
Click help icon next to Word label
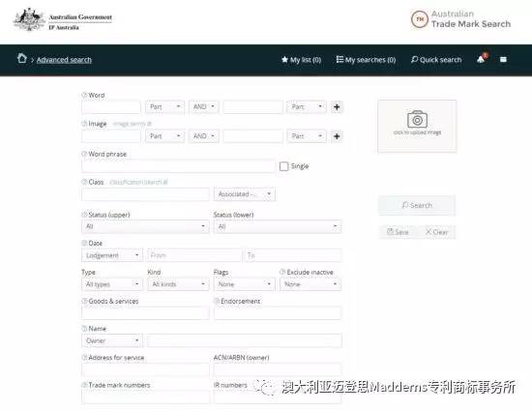pyautogui.click(x=84, y=96)
